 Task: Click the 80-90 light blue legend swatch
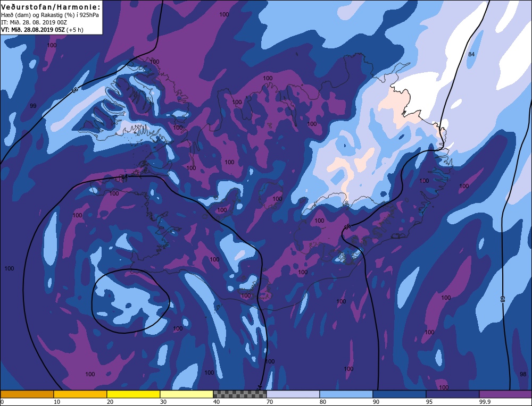coord(346,394)
